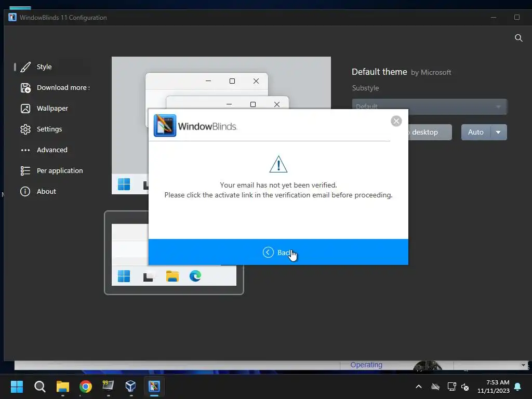This screenshot has width=532, height=399.
Task: Maximize the WindowBlinds Configuration window
Action: pos(517,17)
